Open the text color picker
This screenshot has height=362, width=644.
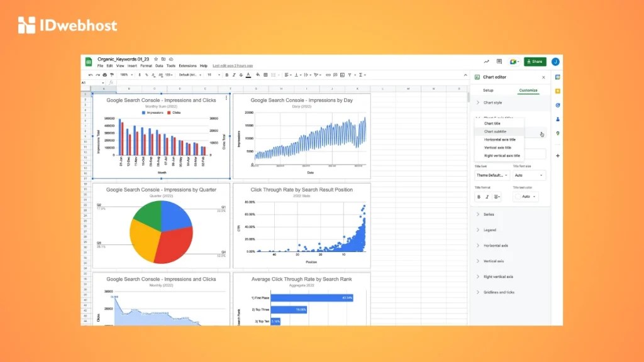[x=248, y=75]
